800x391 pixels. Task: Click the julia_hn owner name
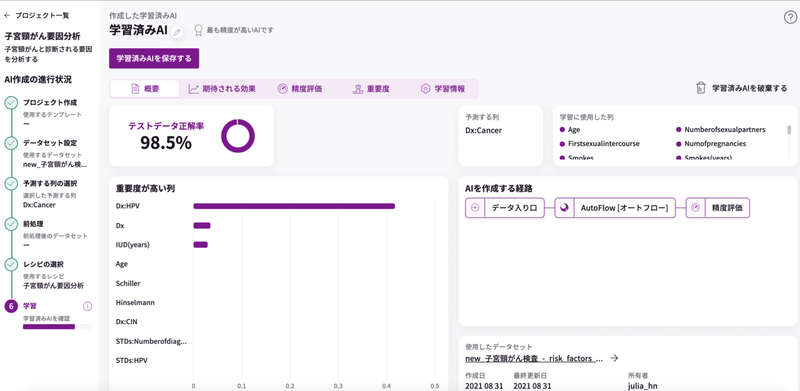pyautogui.click(x=642, y=386)
